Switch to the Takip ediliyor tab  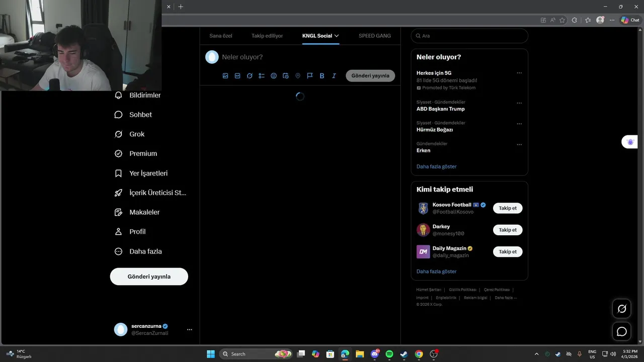pyautogui.click(x=267, y=36)
